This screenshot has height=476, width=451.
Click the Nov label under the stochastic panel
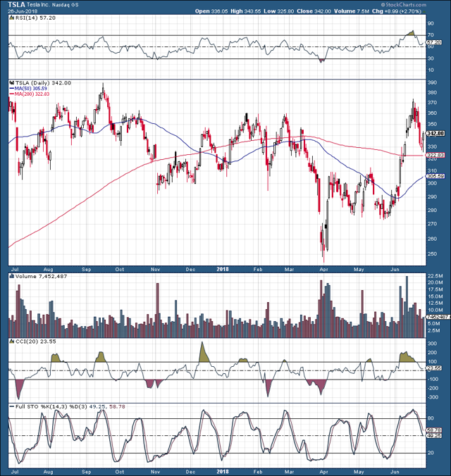click(155, 472)
